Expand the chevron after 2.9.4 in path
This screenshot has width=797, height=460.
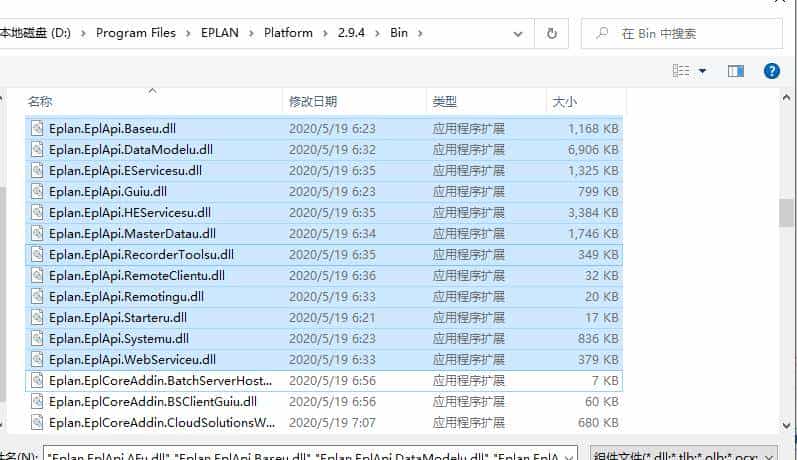tap(377, 34)
